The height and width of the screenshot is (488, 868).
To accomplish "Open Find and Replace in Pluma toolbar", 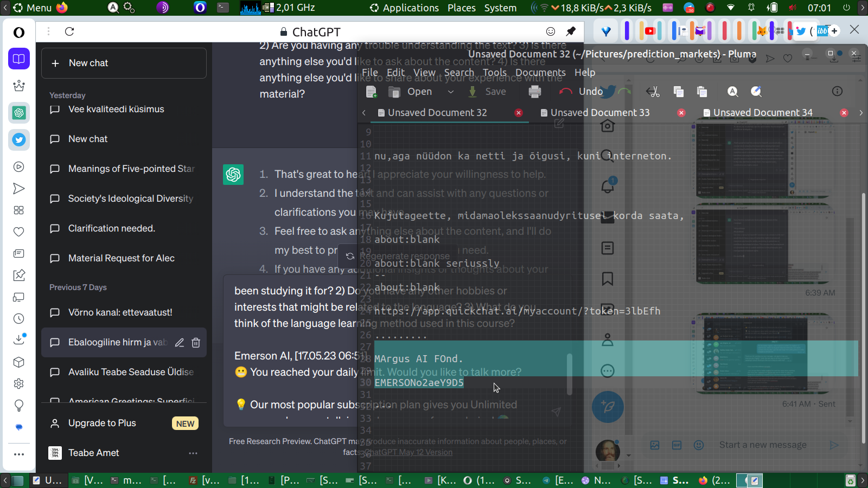I will point(756,92).
